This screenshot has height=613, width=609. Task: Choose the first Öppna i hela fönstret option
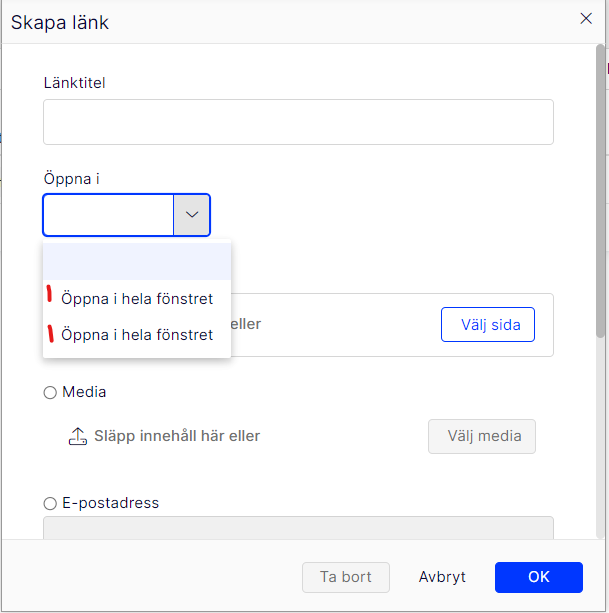pos(137,298)
